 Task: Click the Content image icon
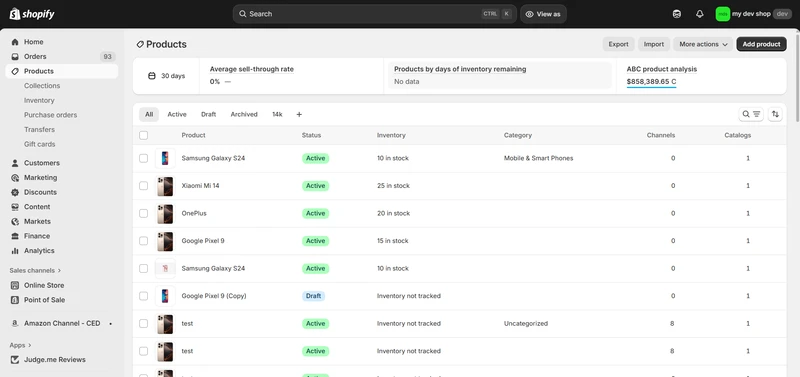15,207
